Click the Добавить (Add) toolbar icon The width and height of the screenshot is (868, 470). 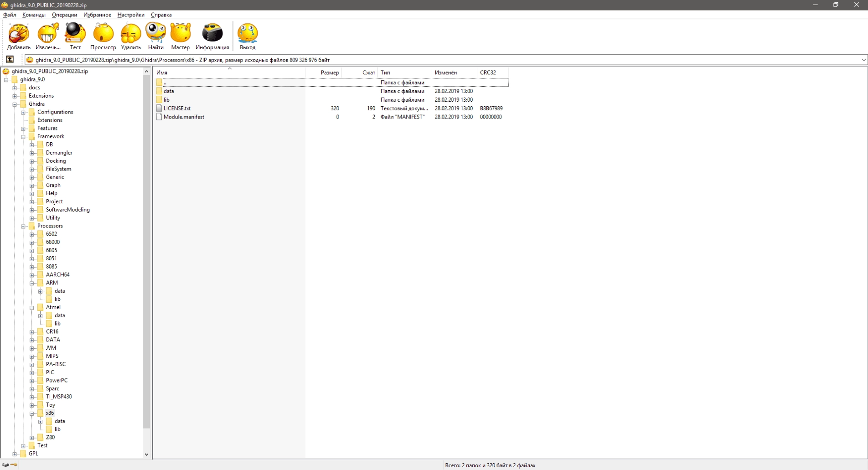point(19,36)
